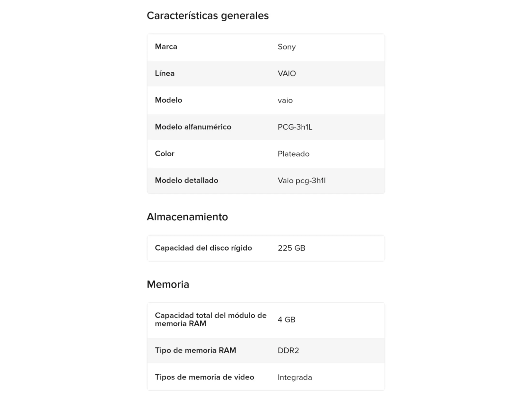The height and width of the screenshot is (399, 532).
Task: Select the 225 GB value
Action: 291,248
